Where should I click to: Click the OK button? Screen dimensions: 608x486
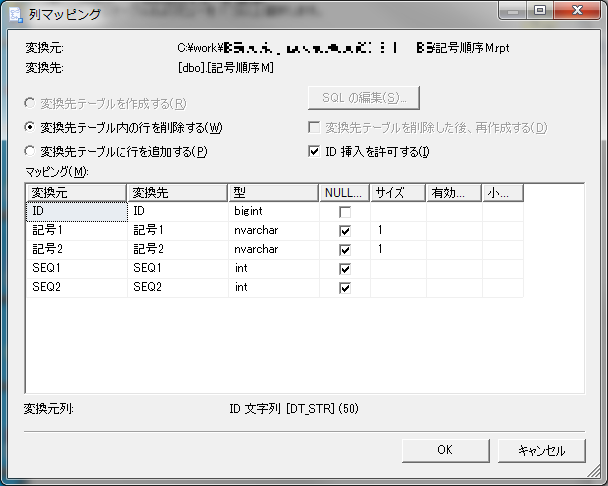(x=446, y=450)
